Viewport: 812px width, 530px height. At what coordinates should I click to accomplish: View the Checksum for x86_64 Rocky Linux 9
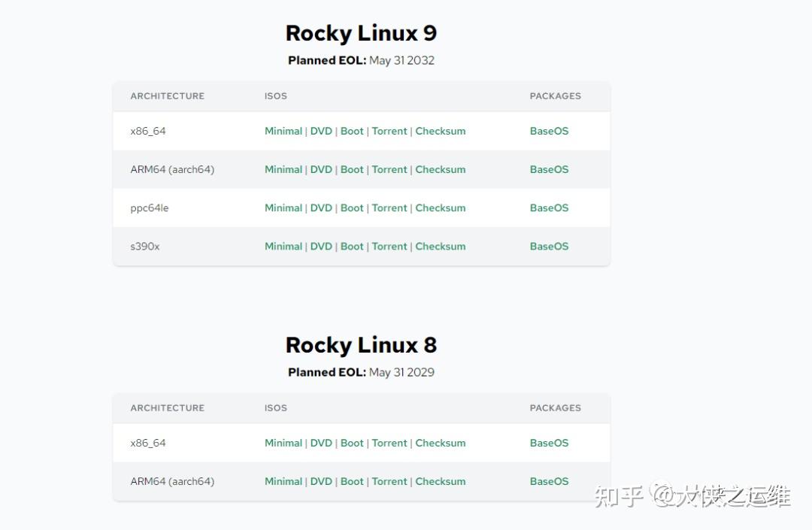tap(440, 131)
